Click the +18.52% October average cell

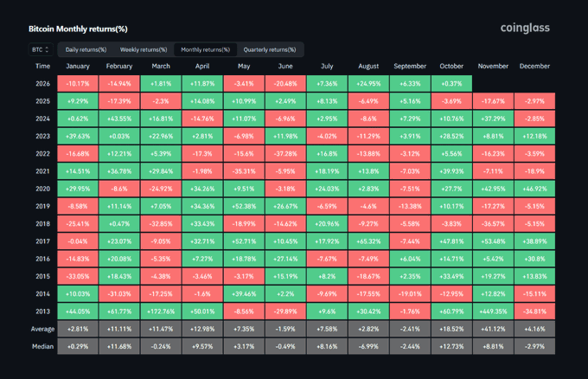451,329
